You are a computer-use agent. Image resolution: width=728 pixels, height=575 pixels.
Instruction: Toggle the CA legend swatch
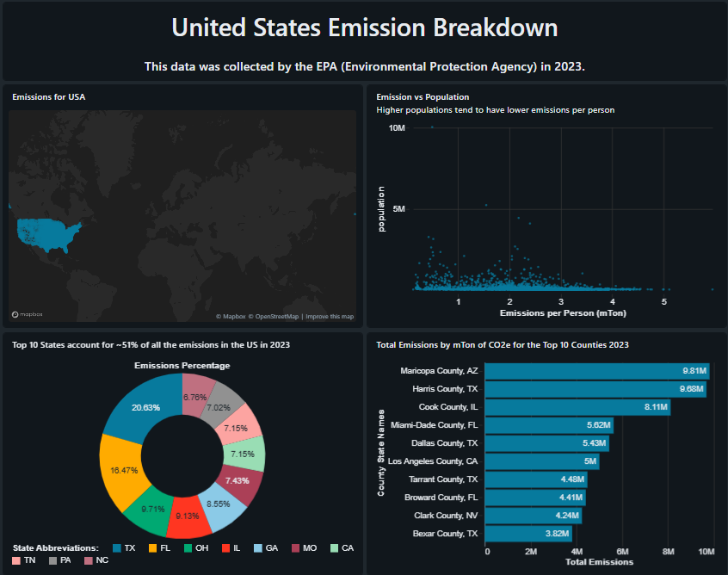point(334,548)
